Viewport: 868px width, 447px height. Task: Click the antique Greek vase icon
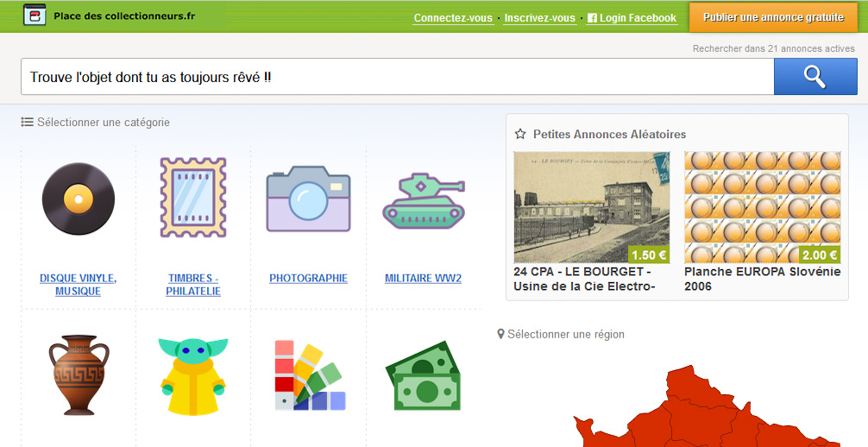pyautogui.click(x=78, y=375)
